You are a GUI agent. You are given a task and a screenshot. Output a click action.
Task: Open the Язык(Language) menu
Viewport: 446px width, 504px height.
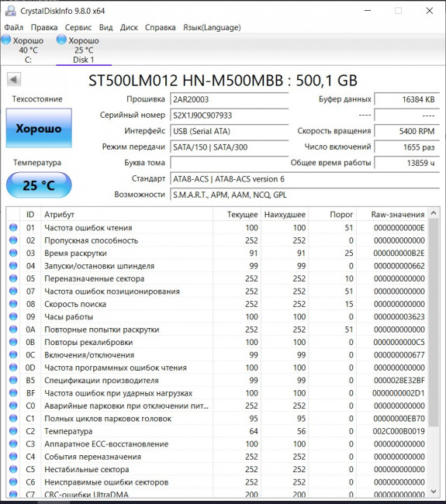(x=212, y=28)
